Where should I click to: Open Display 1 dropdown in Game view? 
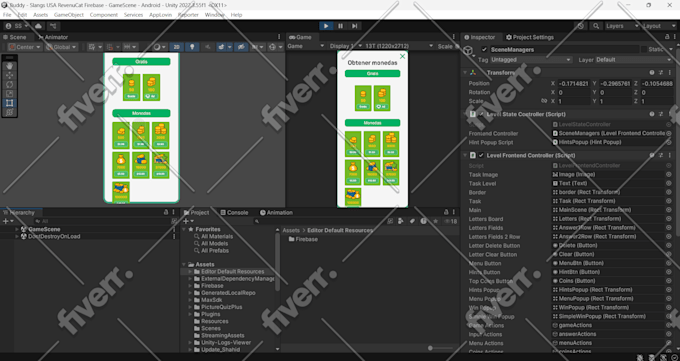click(x=346, y=46)
